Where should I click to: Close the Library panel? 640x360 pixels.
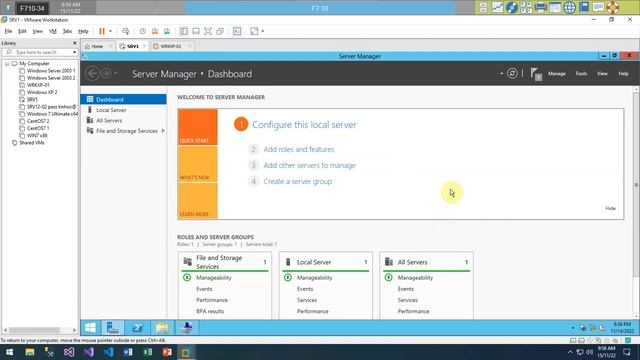point(75,43)
